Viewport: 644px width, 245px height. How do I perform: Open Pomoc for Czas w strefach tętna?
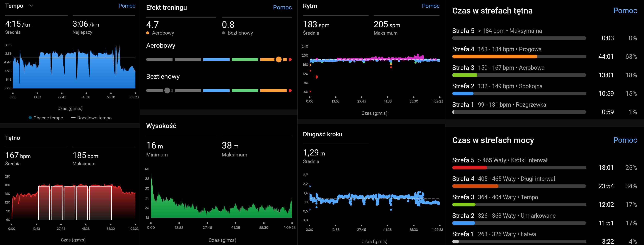625,11
